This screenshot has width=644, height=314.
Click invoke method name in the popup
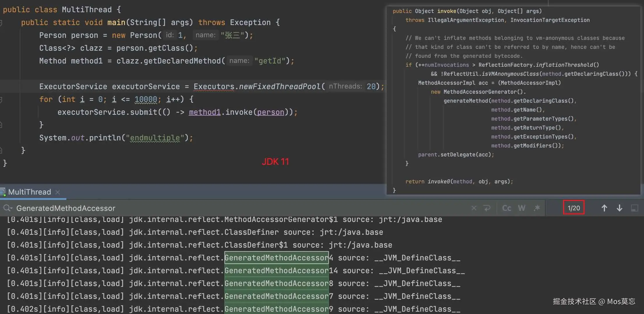[x=447, y=11]
